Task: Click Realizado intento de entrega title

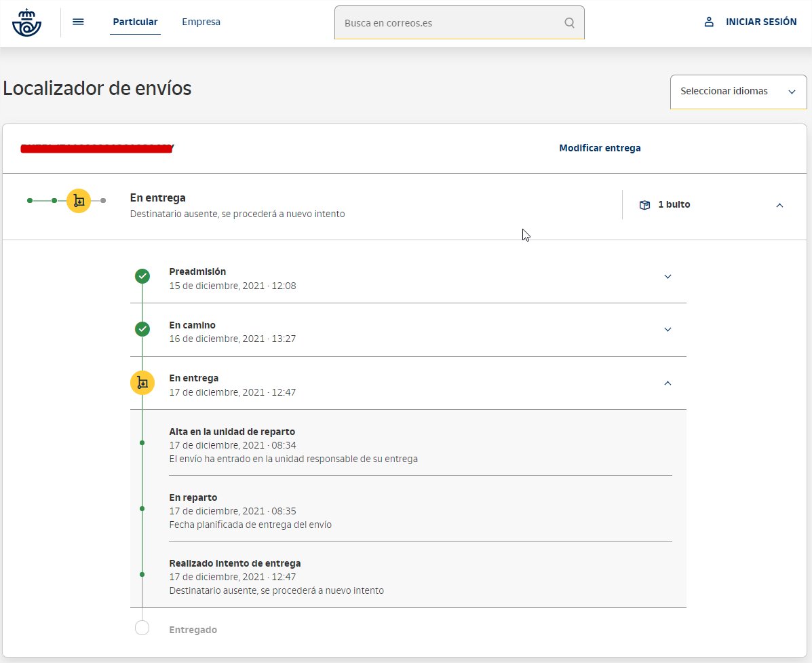Action: (x=235, y=563)
